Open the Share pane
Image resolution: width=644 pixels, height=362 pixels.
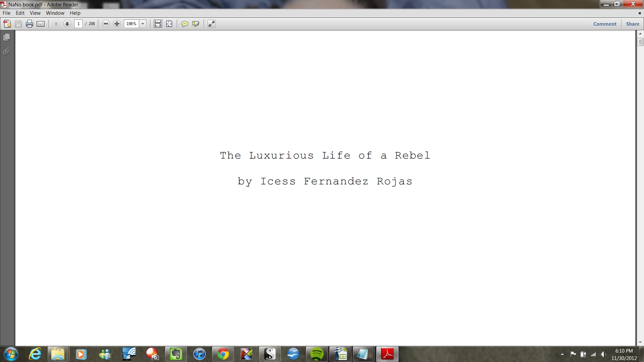tap(632, 24)
